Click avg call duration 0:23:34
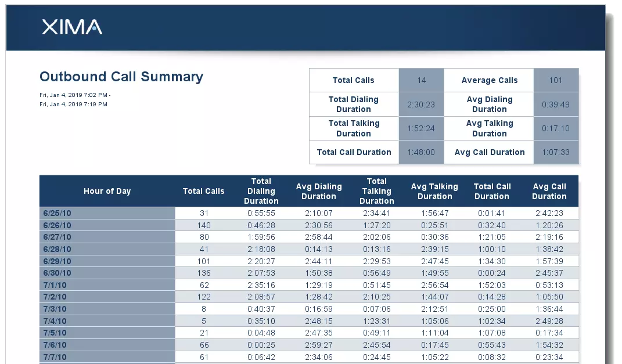This screenshot has width=622, height=364. pos(549,357)
